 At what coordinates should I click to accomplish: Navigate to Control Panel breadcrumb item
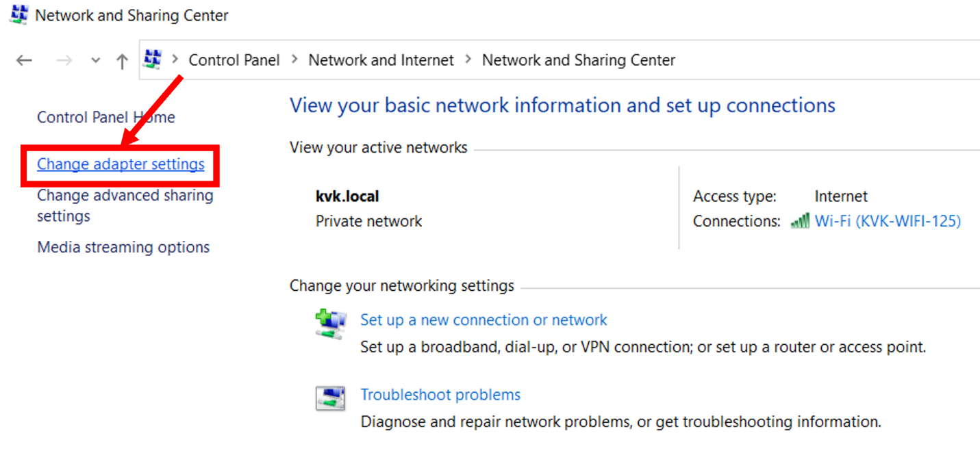click(x=234, y=60)
